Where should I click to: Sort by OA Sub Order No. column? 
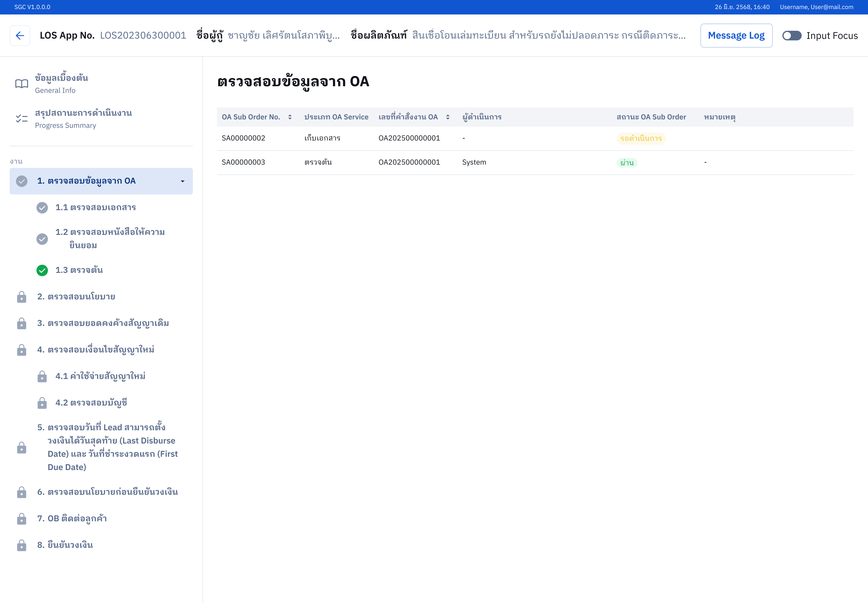click(290, 117)
